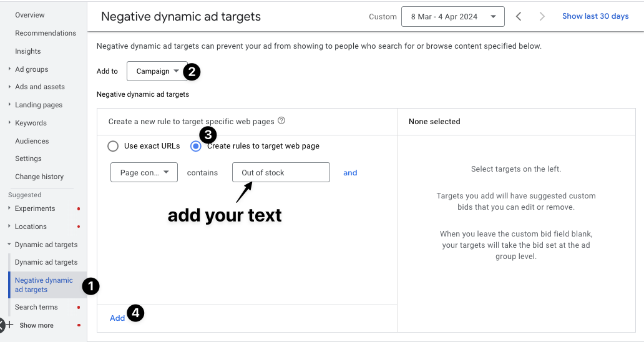644x342 pixels.
Task: Click the Out of stock text field
Action: pyautogui.click(x=281, y=173)
